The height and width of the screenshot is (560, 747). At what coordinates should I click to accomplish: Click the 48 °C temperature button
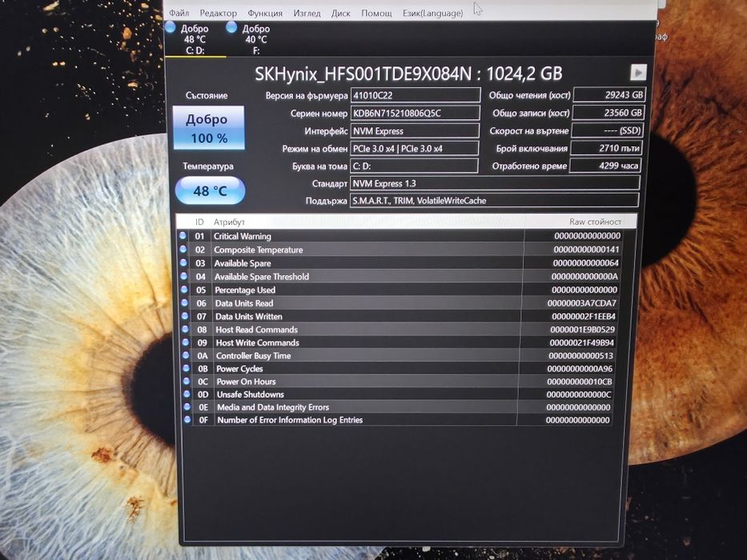coord(210,190)
